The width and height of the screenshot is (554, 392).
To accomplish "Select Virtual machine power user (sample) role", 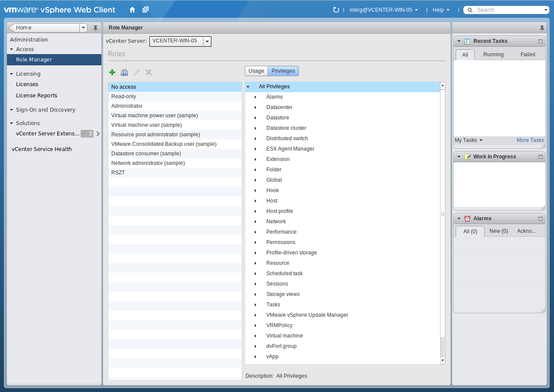I will click(x=175, y=116).
